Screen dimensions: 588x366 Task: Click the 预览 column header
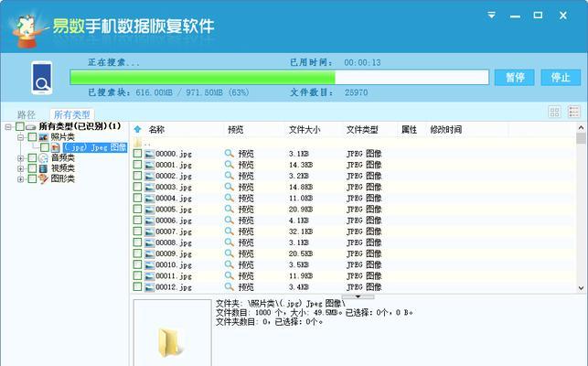click(x=236, y=130)
